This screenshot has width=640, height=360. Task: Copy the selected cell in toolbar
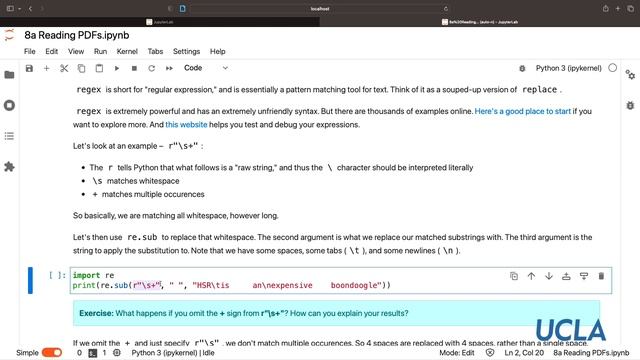pos(82,68)
